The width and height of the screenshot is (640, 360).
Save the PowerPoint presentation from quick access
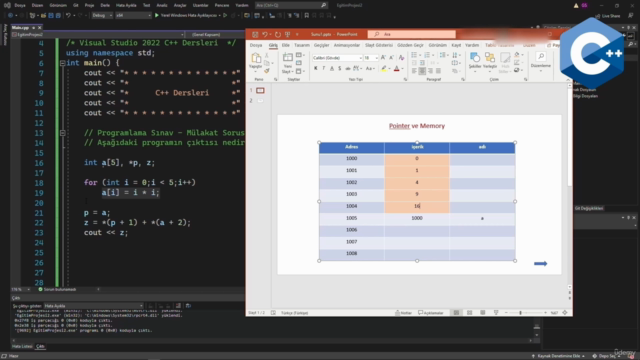[x=255, y=35]
